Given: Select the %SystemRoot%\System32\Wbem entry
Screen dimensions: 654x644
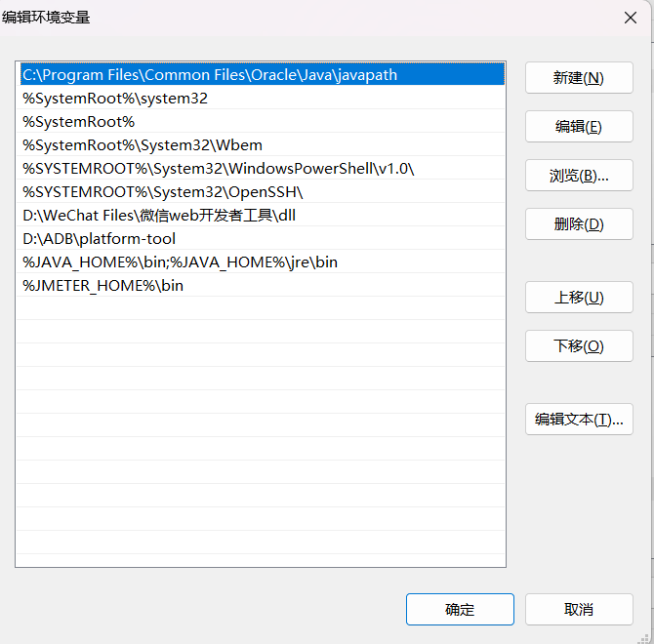Looking at the screenshot, I should (261, 145).
